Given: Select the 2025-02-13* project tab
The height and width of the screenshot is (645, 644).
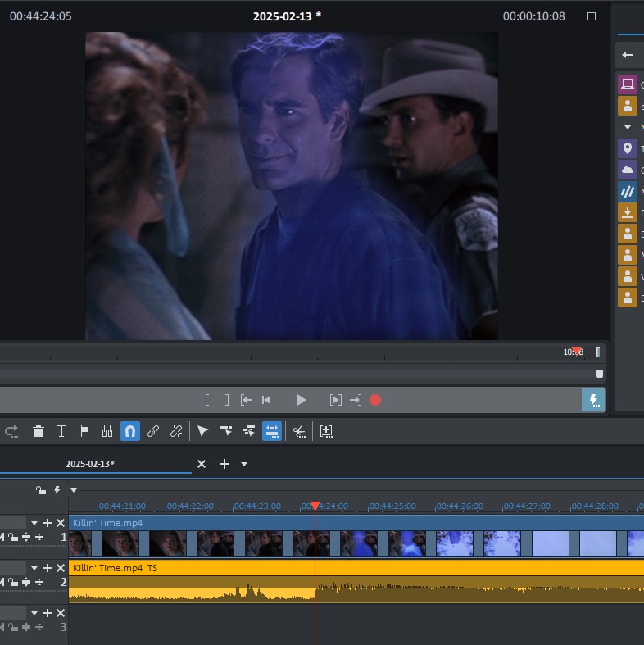Looking at the screenshot, I should (90, 464).
